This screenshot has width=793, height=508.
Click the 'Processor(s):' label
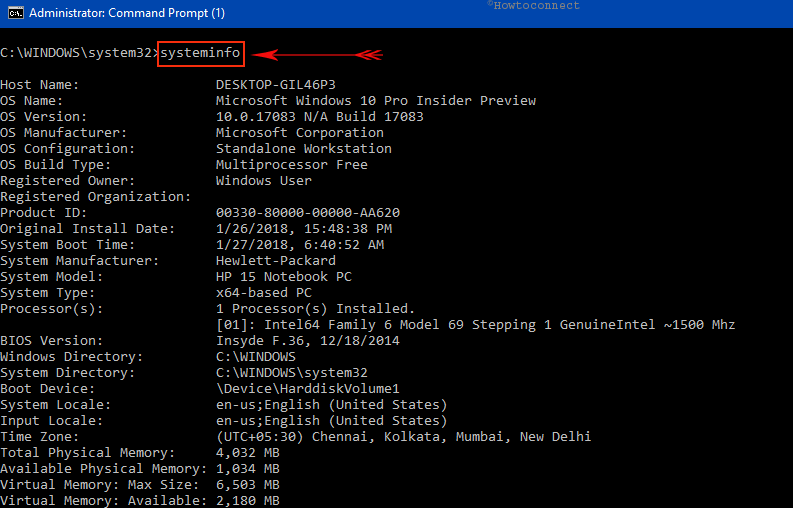pos(52,309)
